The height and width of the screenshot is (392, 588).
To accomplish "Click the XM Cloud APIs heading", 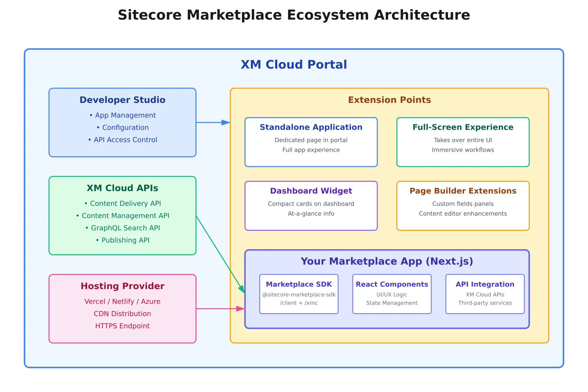I will tap(122, 188).
